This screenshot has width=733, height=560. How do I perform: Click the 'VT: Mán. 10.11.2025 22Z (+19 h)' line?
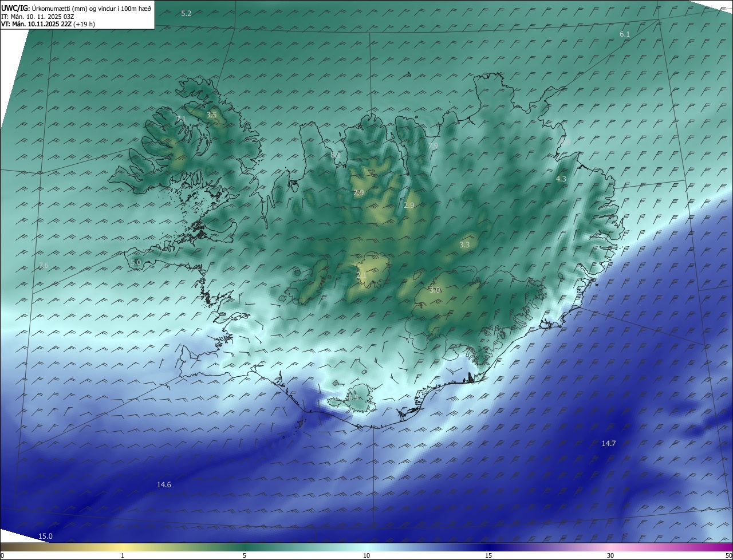[48, 24]
